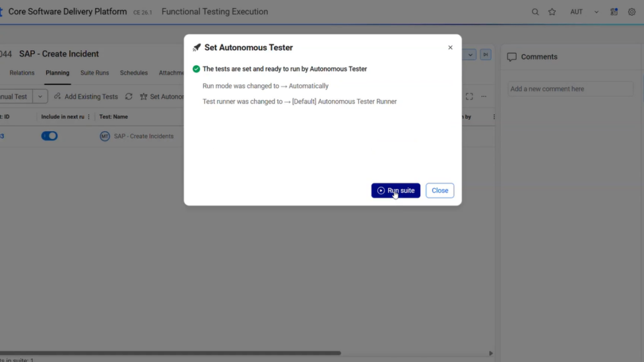Click the collapse panel icon near Comments

click(x=486, y=55)
